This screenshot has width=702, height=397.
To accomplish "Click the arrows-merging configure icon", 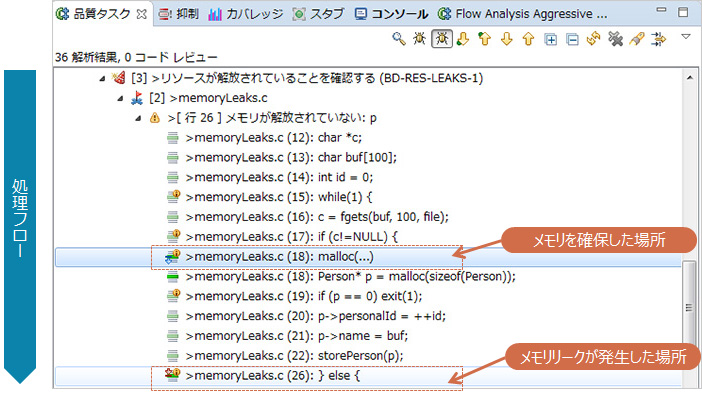I will 659,39.
